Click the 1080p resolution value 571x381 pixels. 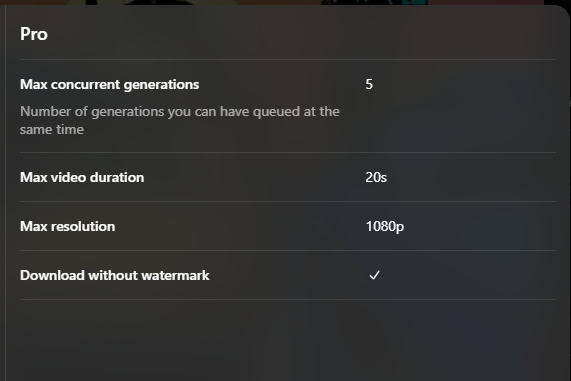pyautogui.click(x=385, y=227)
